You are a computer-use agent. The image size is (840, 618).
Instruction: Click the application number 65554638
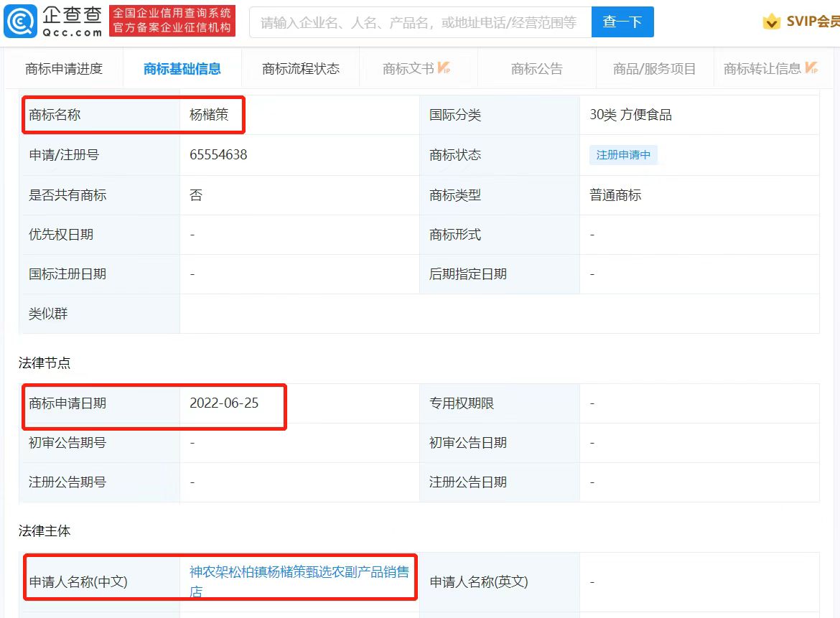pyautogui.click(x=218, y=155)
